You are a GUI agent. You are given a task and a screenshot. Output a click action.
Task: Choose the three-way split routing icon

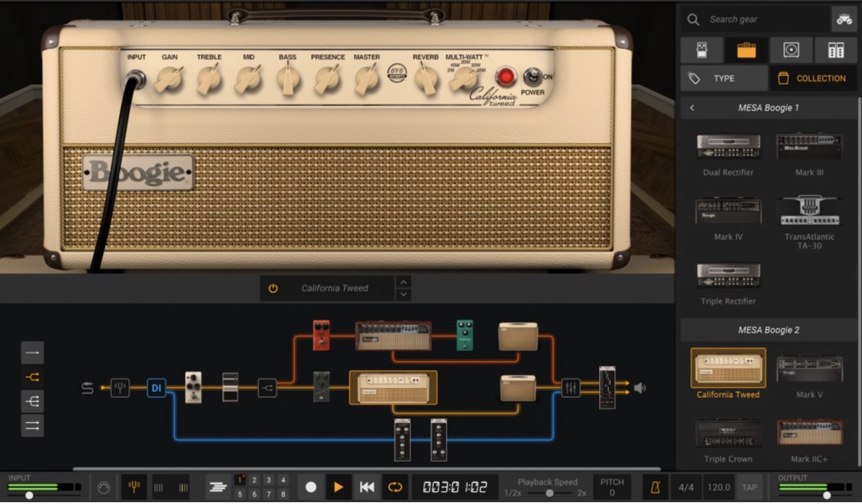(33, 401)
